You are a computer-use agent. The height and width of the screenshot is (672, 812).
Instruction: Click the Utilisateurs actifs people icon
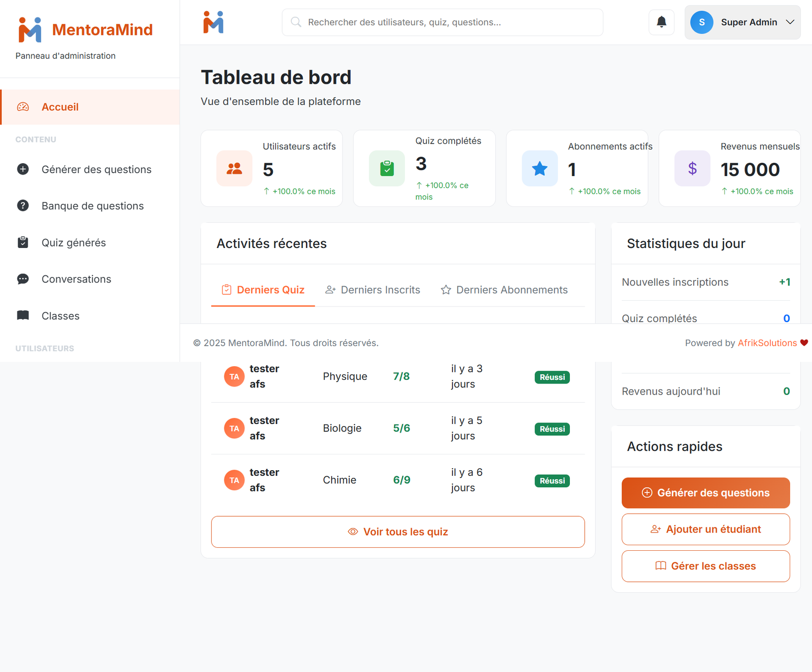(x=234, y=168)
